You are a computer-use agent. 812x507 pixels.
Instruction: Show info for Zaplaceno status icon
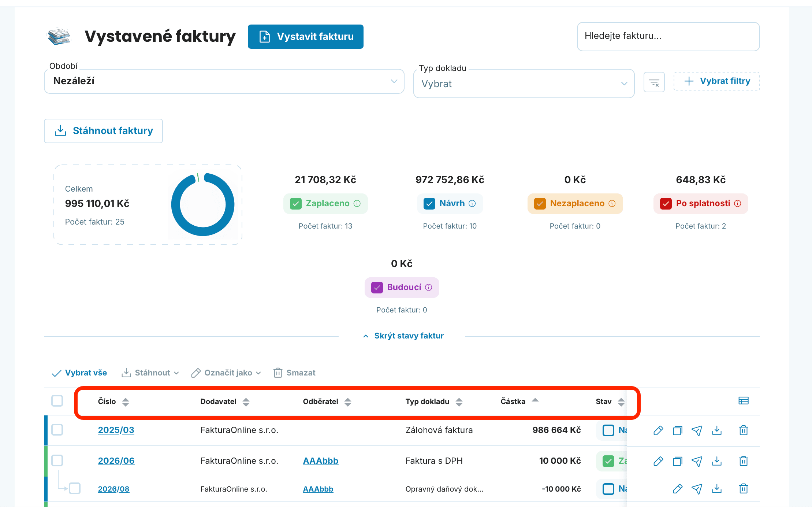pos(357,203)
